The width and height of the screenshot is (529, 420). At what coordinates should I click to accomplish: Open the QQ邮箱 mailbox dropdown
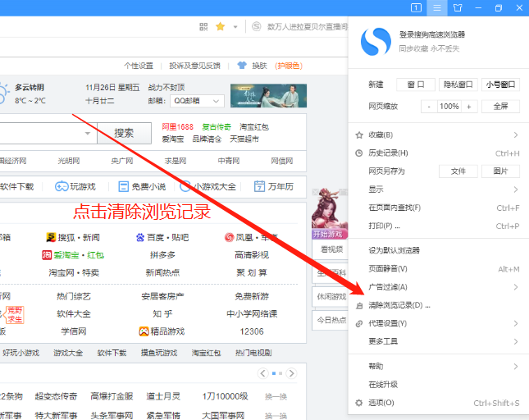point(197,101)
